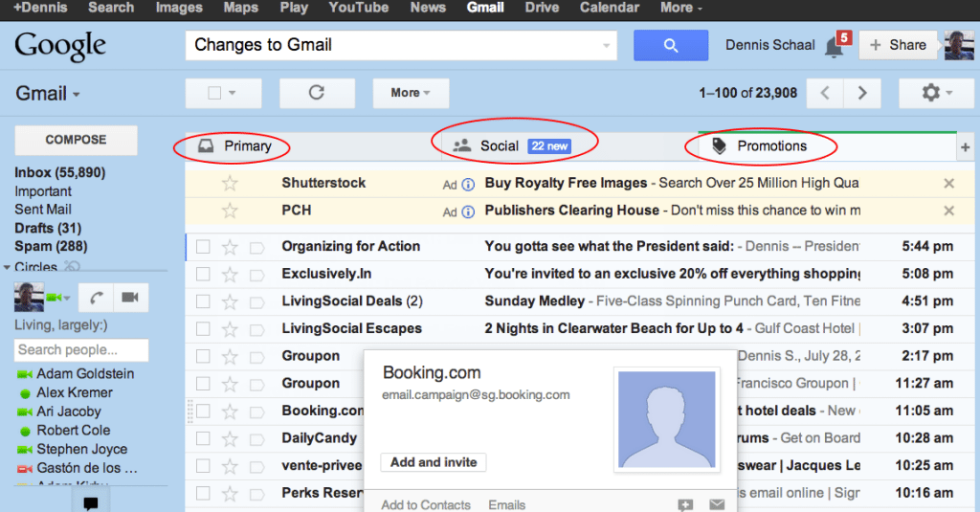
Task: Refresh the inbox with the reload icon
Action: 317,93
